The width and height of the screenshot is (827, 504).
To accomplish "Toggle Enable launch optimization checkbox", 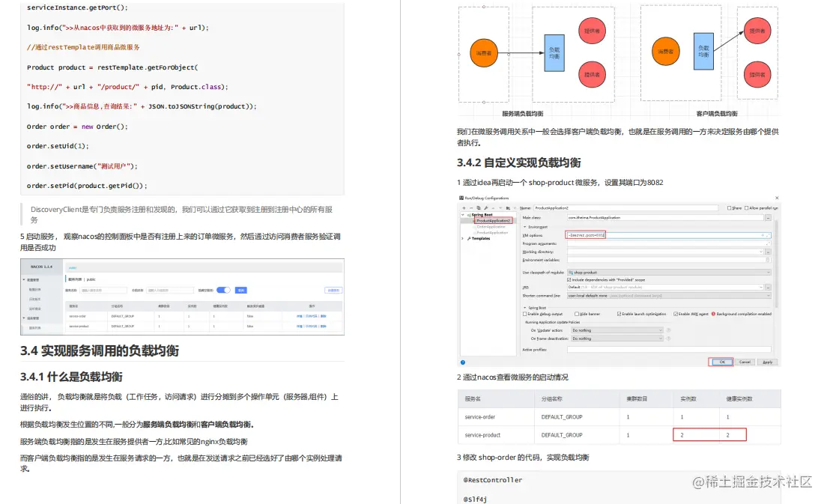I will tap(620, 314).
